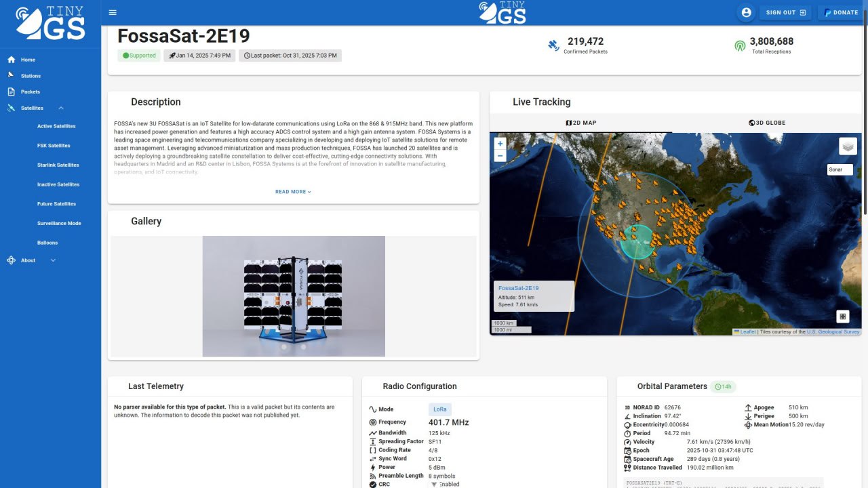Click the About icon in sidebar

tap(11, 260)
